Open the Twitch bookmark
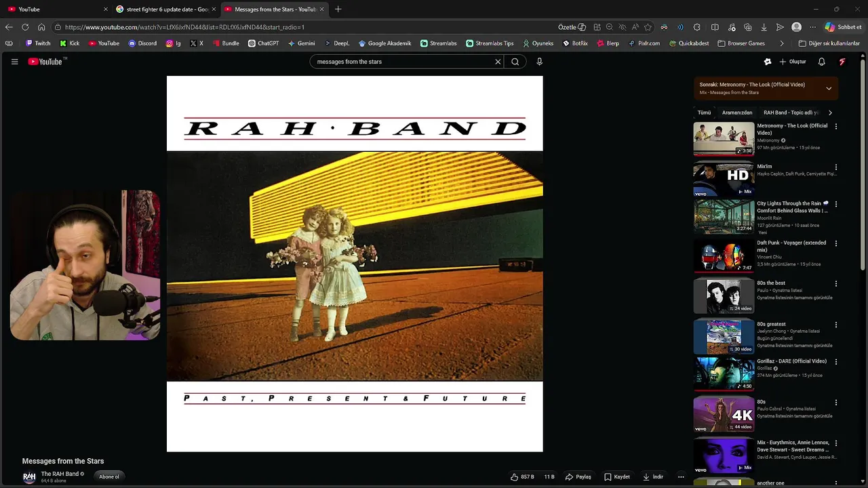The width and height of the screenshot is (868, 488). tap(38, 43)
